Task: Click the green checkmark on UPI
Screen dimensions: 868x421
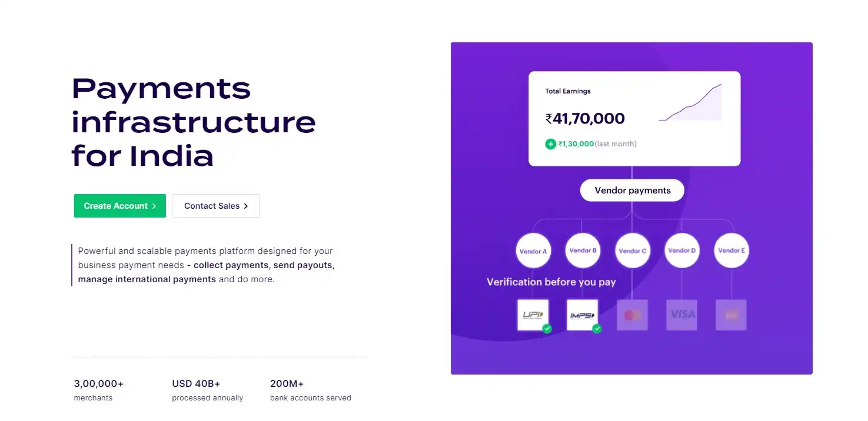Action: (547, 329)
